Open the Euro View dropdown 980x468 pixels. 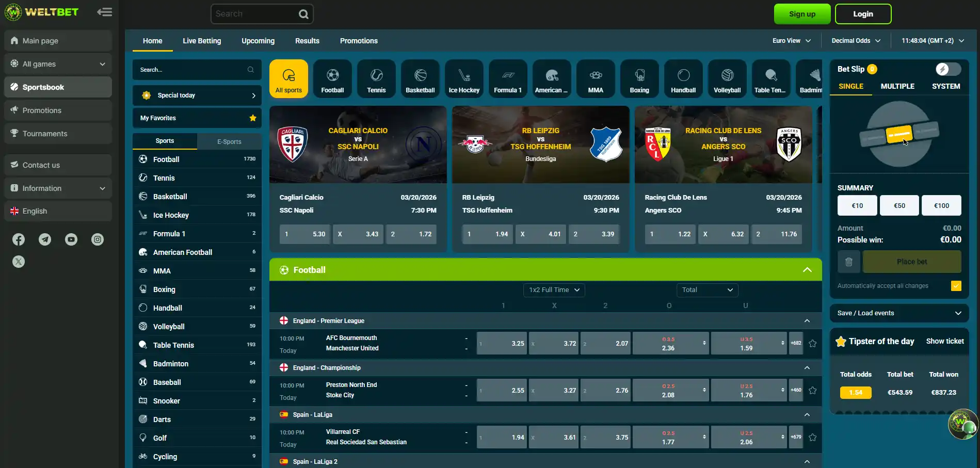pos(792,41)
